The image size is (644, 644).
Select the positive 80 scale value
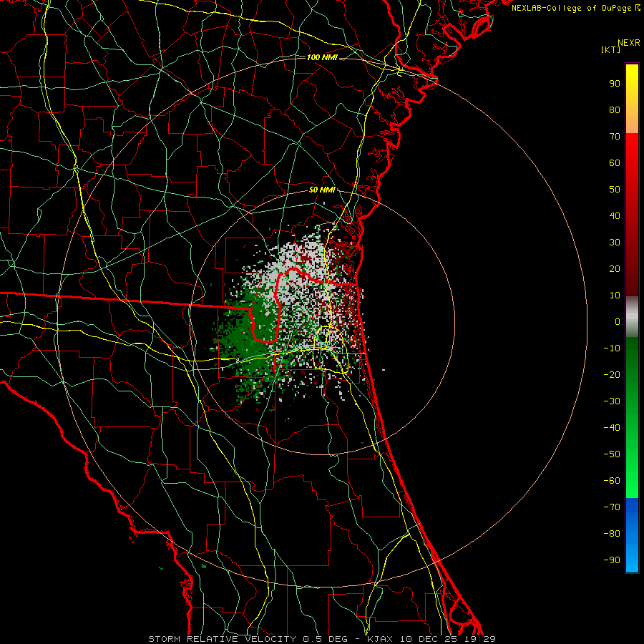(x=615, y=110)
